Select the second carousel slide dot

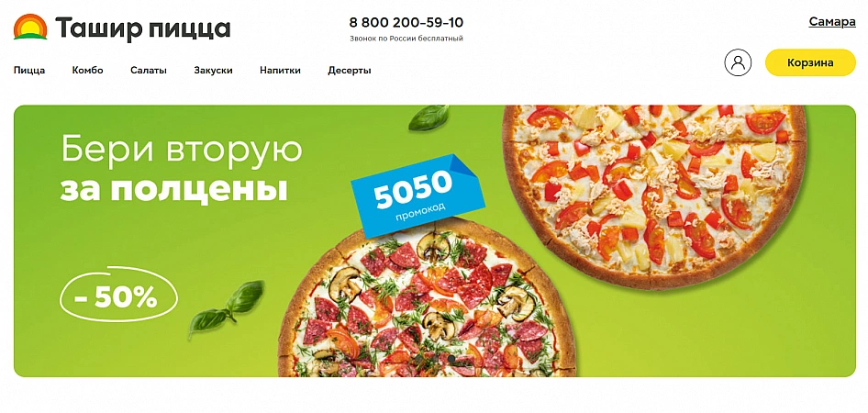[435, 359]
